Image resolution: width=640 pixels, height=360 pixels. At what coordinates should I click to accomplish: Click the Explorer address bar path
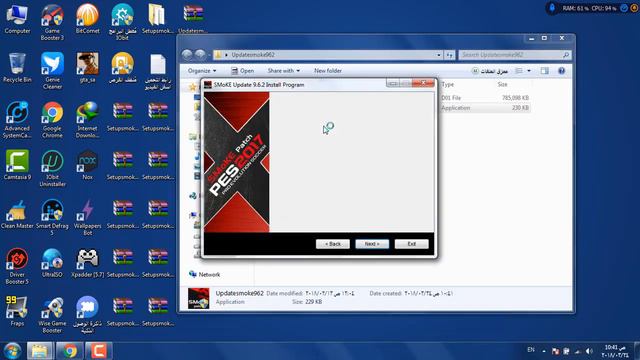pyautogui.click(x=253, y=55)
